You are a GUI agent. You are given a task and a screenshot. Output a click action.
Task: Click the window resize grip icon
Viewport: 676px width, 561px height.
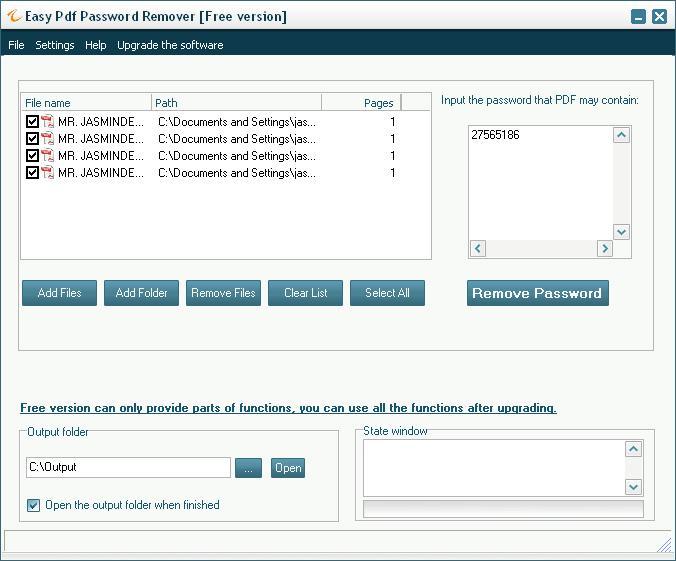664,545
